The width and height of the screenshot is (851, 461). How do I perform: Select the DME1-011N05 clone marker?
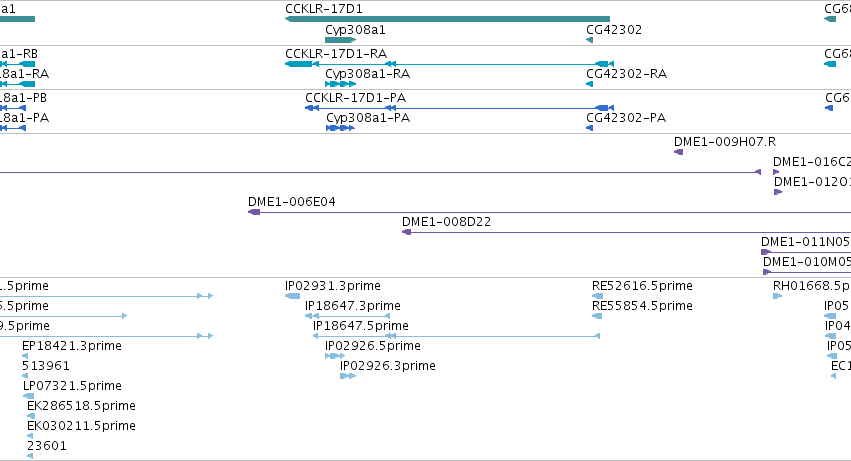[766, 252]
